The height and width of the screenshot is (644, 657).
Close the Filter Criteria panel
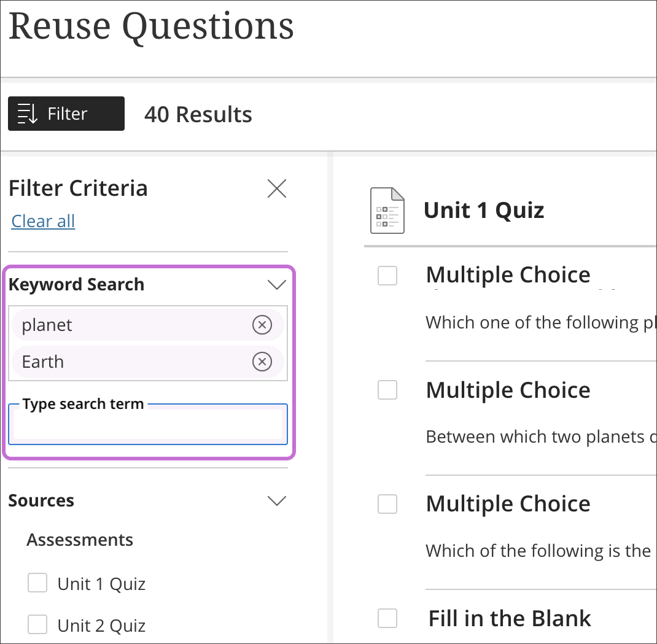tap(276, 188)
